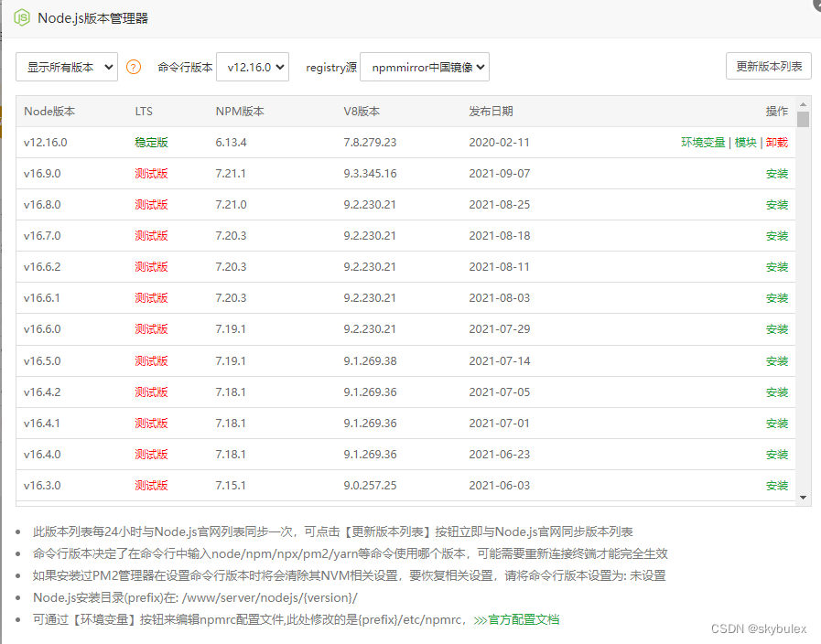The image size is (821, 644).
Task: Click the version table scrollbar thumb
Action: [804, 119]
